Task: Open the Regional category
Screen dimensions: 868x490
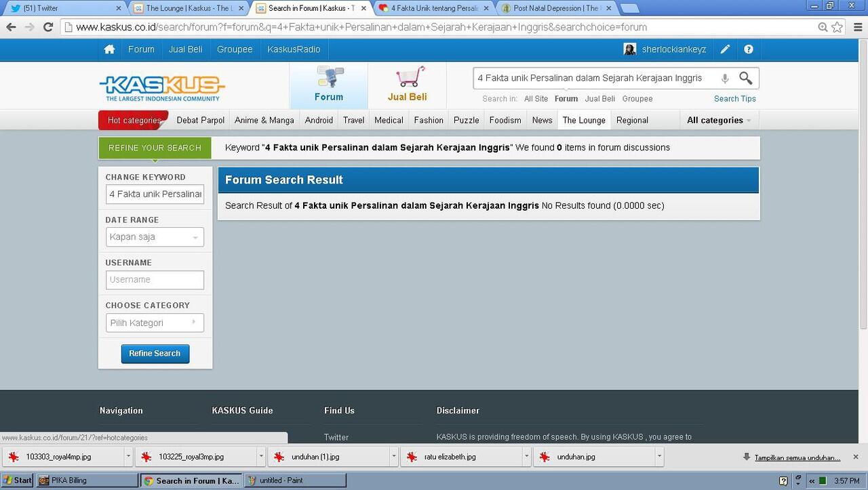Action: [x=632, y=120]
